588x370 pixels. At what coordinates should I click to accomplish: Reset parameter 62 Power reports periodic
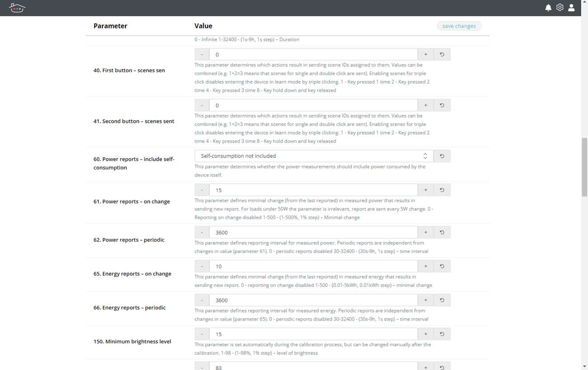[x=442, y=232]
